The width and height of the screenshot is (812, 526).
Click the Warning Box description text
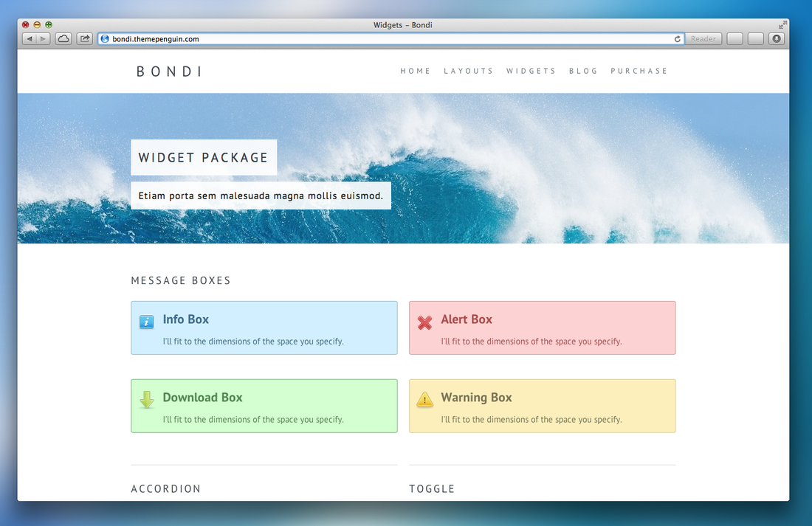pyautogui.click(x=531, y=420)
